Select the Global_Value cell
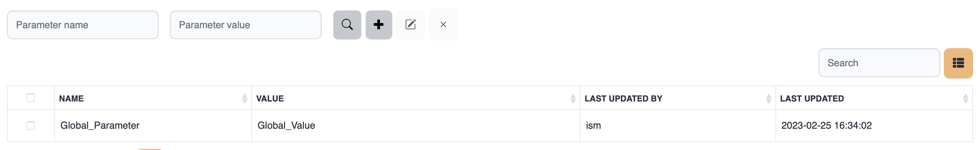 (x=286, y=126)
